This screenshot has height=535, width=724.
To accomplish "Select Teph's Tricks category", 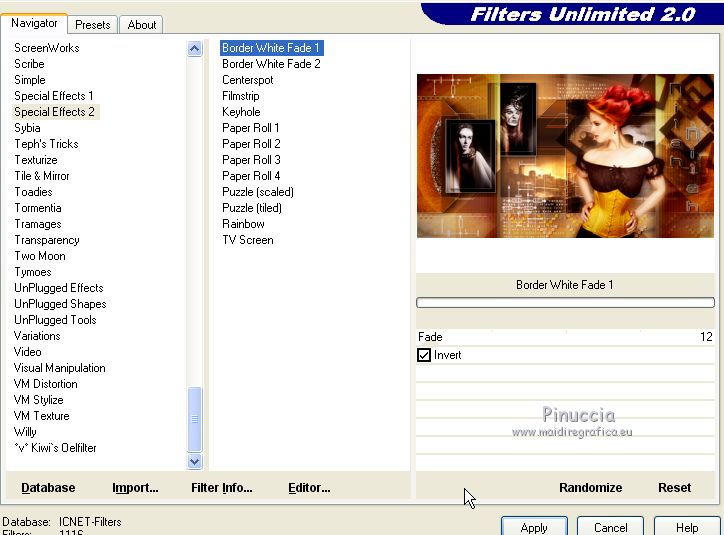I will (46, 144).
